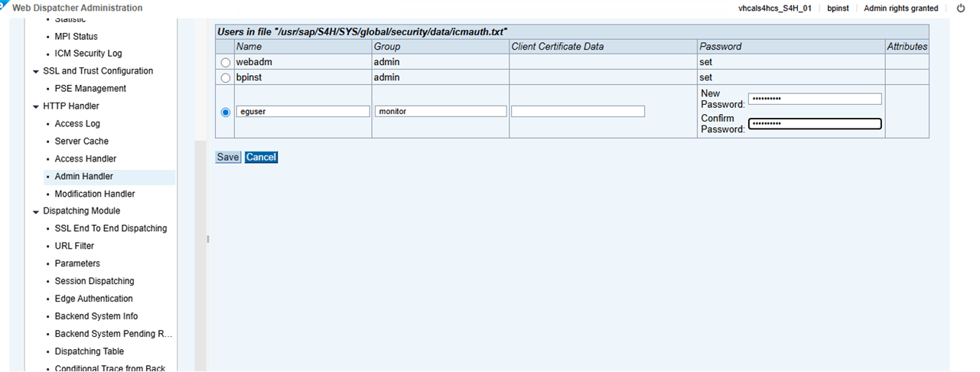Click the Client Certificate Data field

pyautogui.click(x=578, y=112)
